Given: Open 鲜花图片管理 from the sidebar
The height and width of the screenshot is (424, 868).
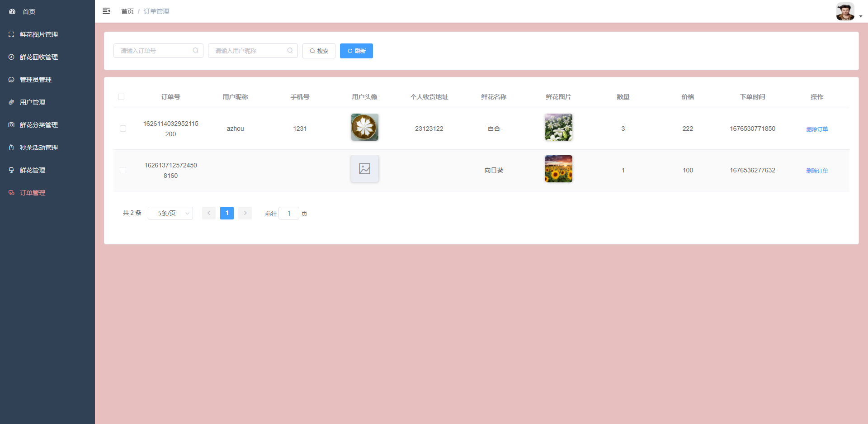Looking at the screenshot, I should (x=38, y=34).
